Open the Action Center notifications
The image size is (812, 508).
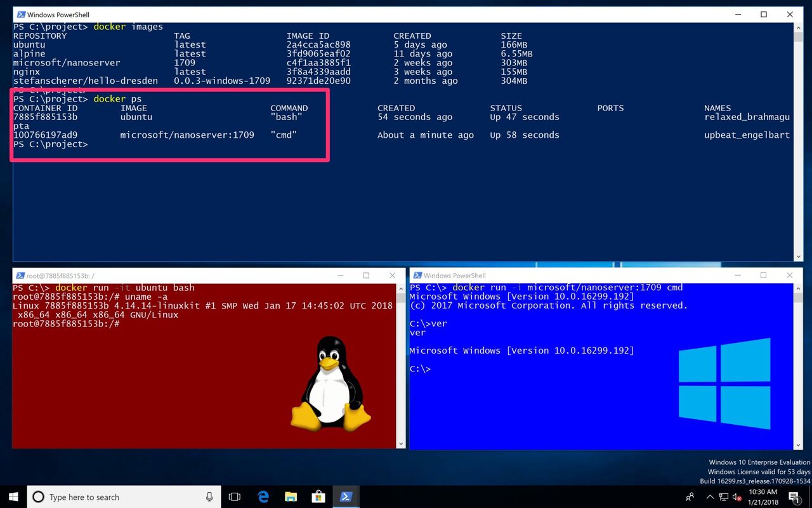[794, 497]
